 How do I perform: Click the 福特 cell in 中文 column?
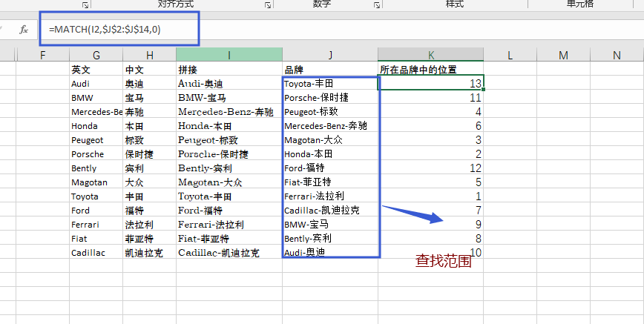click(150, 211)
